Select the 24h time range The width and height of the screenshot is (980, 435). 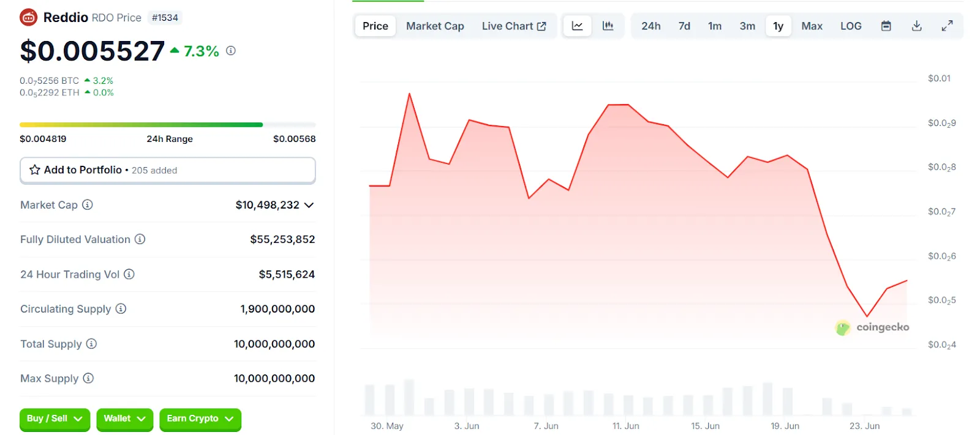click(x=651, y=26)
